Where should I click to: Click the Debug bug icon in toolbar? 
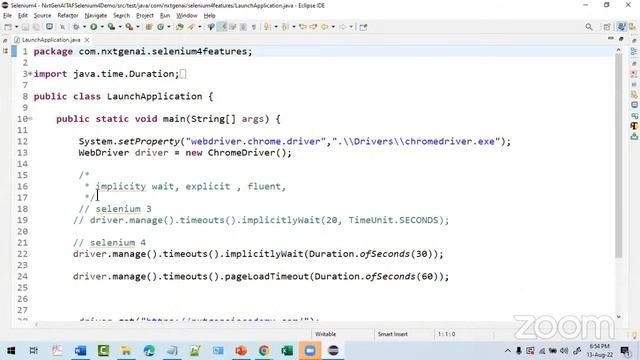(x=76, y=27)
